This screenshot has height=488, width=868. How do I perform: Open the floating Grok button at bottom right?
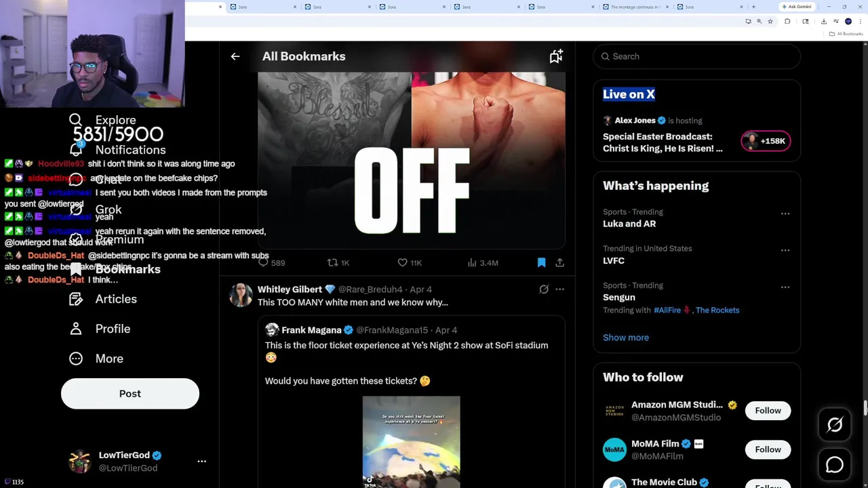835,425
